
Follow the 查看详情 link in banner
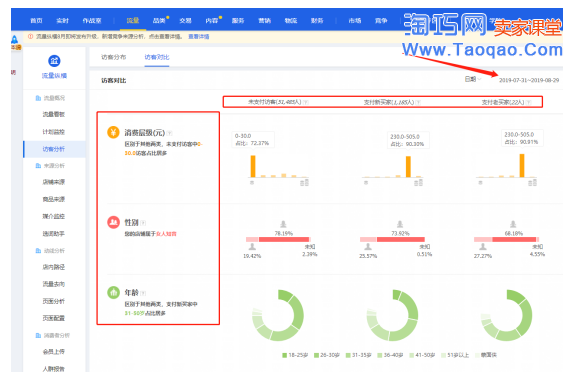click(198, 37)
